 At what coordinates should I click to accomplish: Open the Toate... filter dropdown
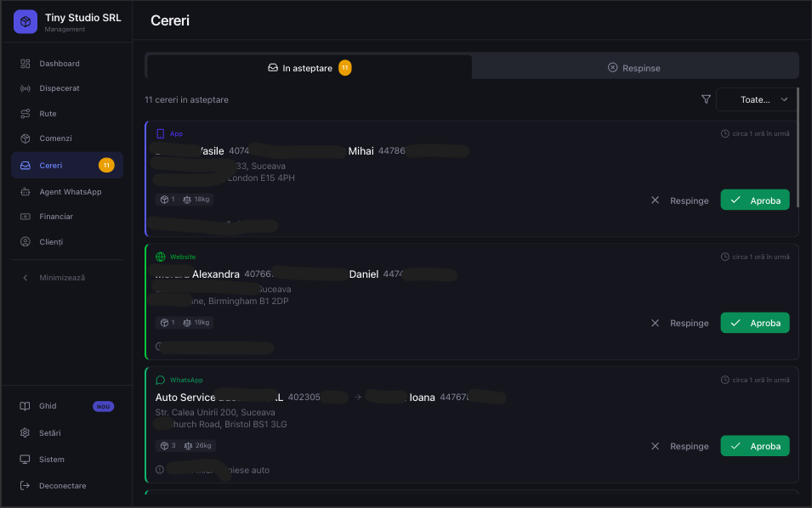756,99
